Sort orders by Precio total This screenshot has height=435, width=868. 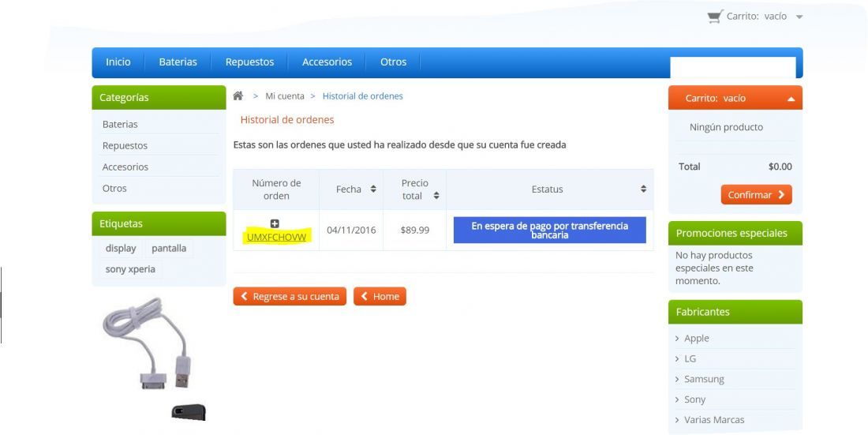coord(436,196)
